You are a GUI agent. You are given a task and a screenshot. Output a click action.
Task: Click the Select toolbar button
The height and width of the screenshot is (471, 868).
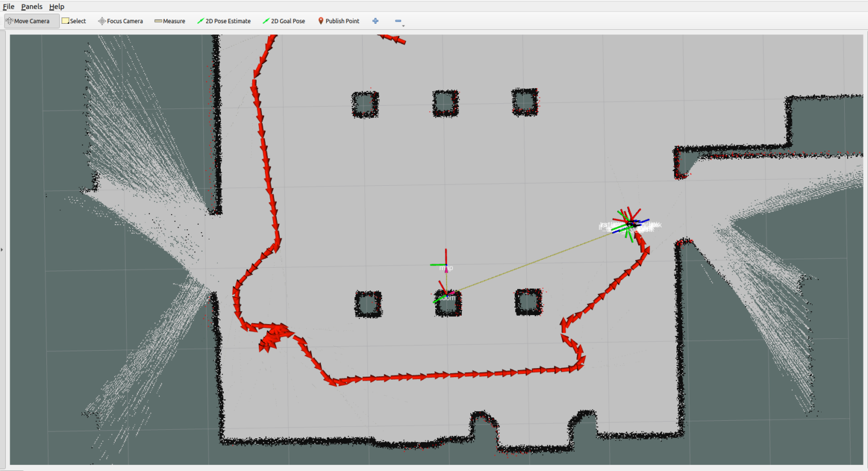(73, 21)
